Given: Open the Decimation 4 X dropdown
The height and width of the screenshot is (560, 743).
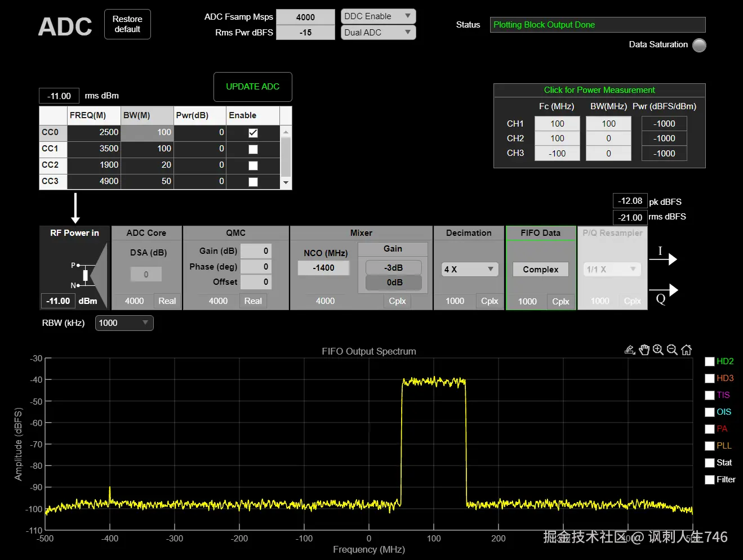Looking at the screenshot, I should click(x=469, y=270).
